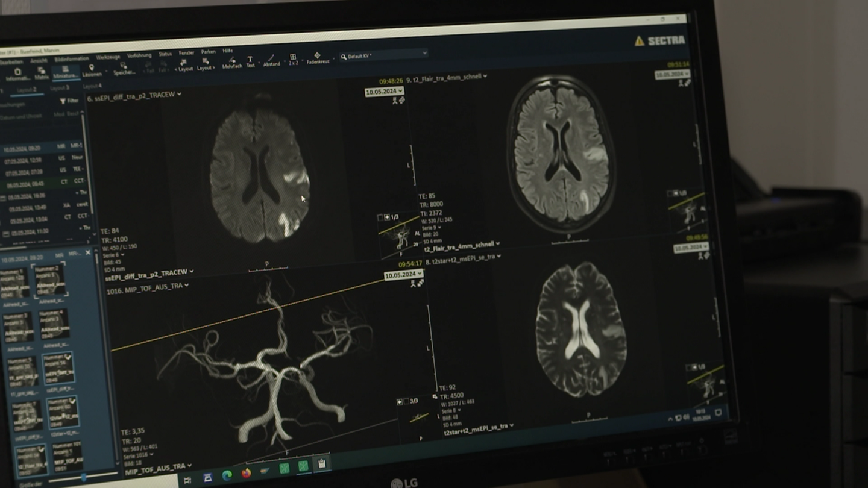The height and width of the screenshot is (488, 868).
Task: Switch to the Layout 3 tab
Action: 59,88
